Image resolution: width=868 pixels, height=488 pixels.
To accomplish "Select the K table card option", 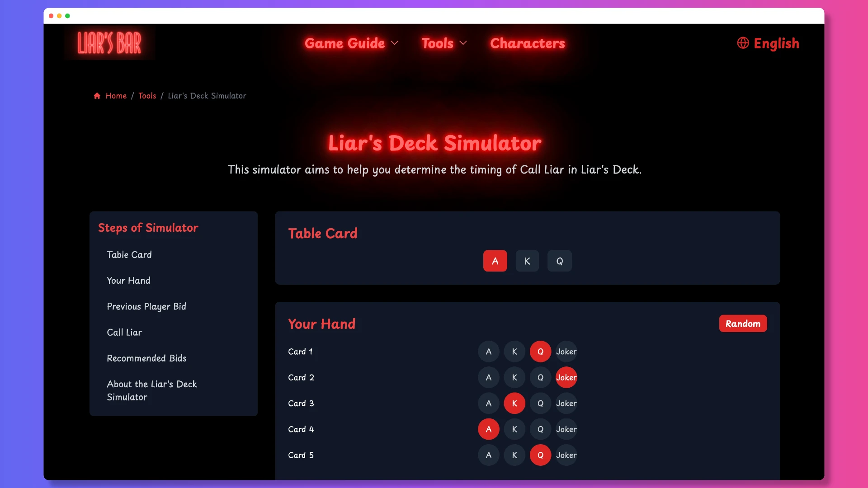I will point(527,260).
